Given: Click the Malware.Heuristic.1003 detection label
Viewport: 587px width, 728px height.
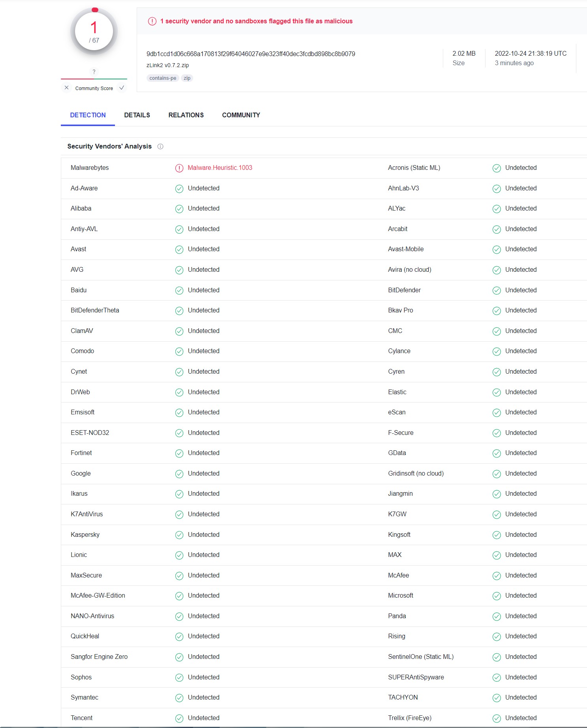Looking at the screenshot, I should tap(220, 168).
